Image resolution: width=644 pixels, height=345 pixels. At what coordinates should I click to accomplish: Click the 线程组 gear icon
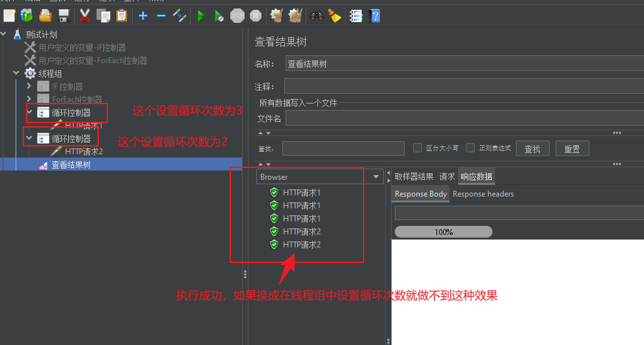click(30, 74)
